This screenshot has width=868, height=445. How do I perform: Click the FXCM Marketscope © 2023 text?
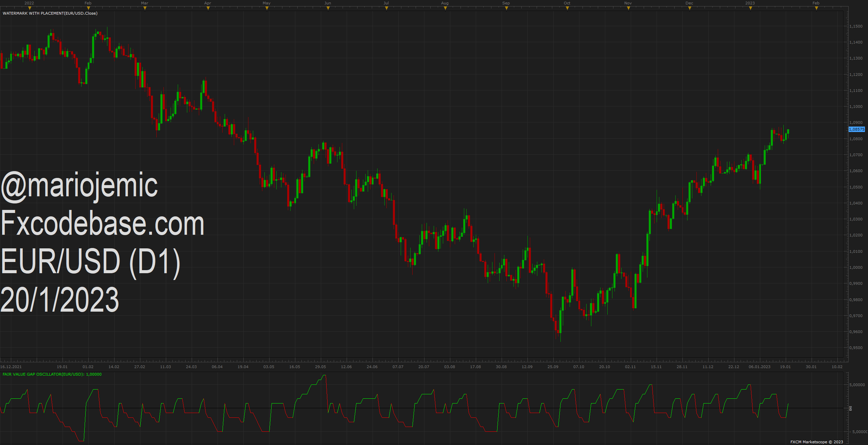[817, 442]
